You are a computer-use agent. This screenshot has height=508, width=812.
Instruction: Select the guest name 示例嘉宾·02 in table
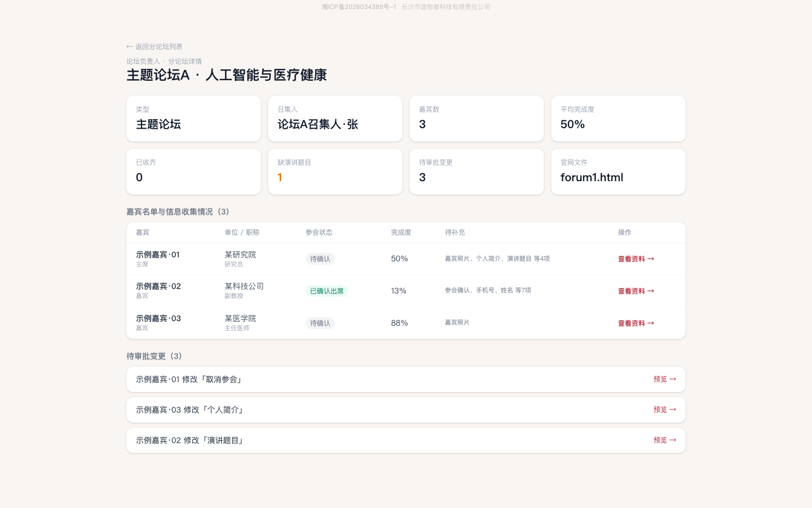pyautogui.click(x=158, y=286)
